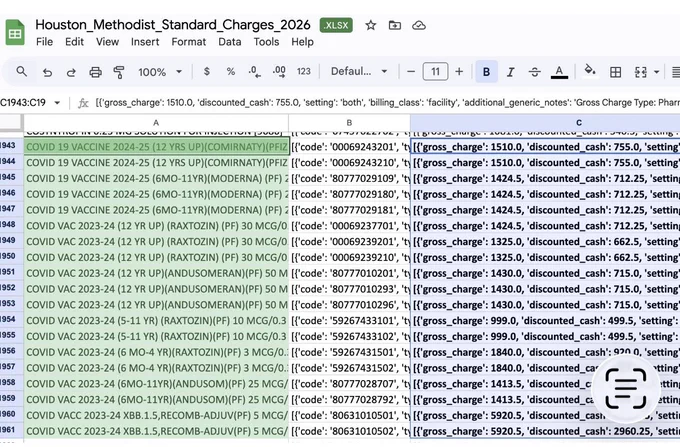The width and height of the screenshot is (680, 447).
Task: Select column A header
Action: tap(156, 123)
